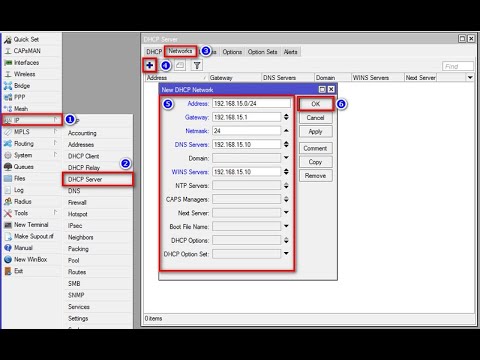Sort by Gateway column header
Screen dimensions: 480x360
coord(235,78)
